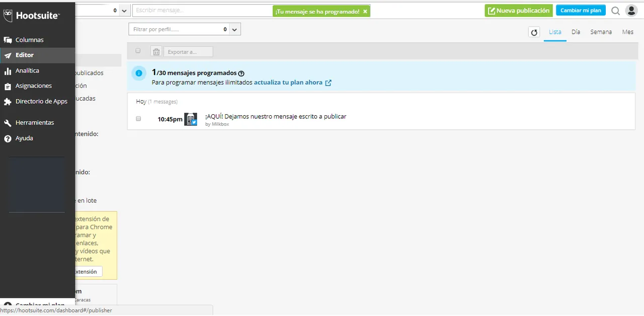Viewport: 644px width, 316px height.
Task: Open the actualiza tu plan ahora link
Action: (288, 83)
